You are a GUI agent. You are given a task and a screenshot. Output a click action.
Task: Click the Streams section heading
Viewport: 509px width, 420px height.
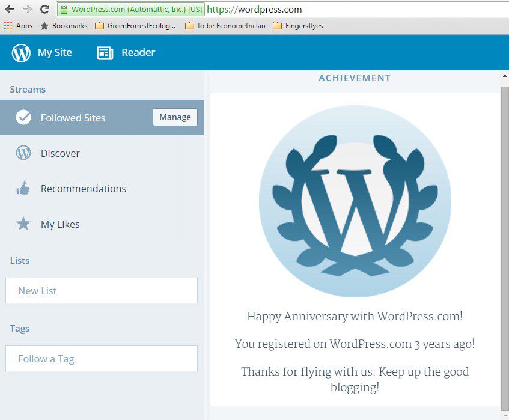click(28, 90)
